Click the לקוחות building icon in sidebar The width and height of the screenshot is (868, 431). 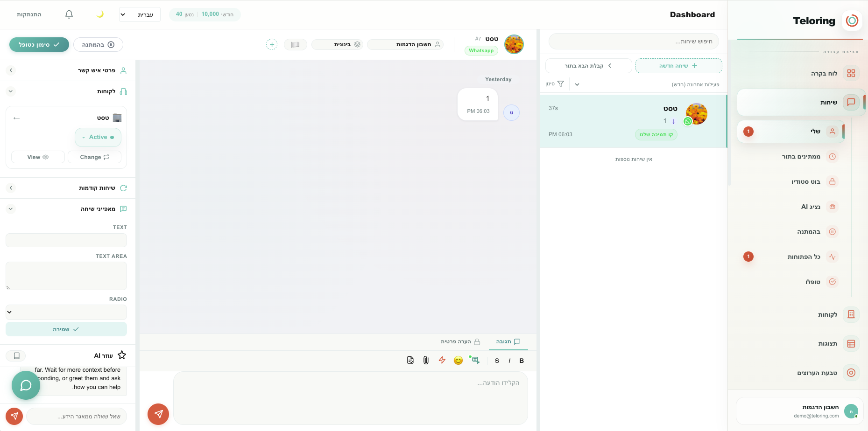tap(851, 314)
